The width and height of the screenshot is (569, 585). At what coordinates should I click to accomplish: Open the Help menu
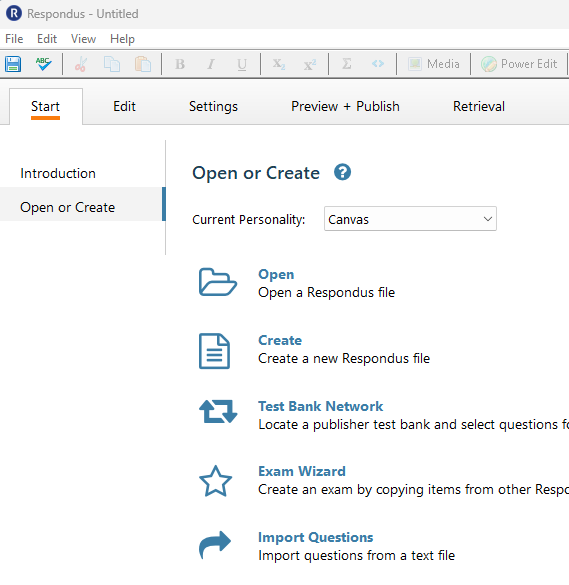click(x=122, y=39)
